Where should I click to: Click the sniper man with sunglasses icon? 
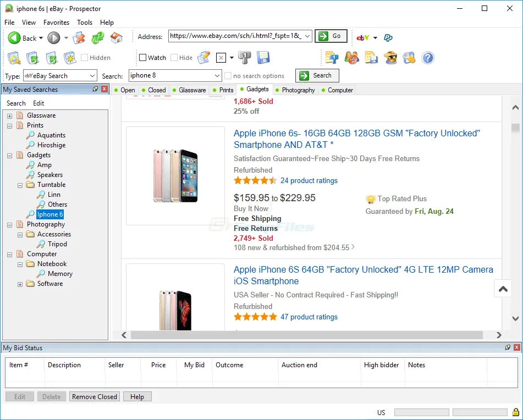[x=390, y=58]
